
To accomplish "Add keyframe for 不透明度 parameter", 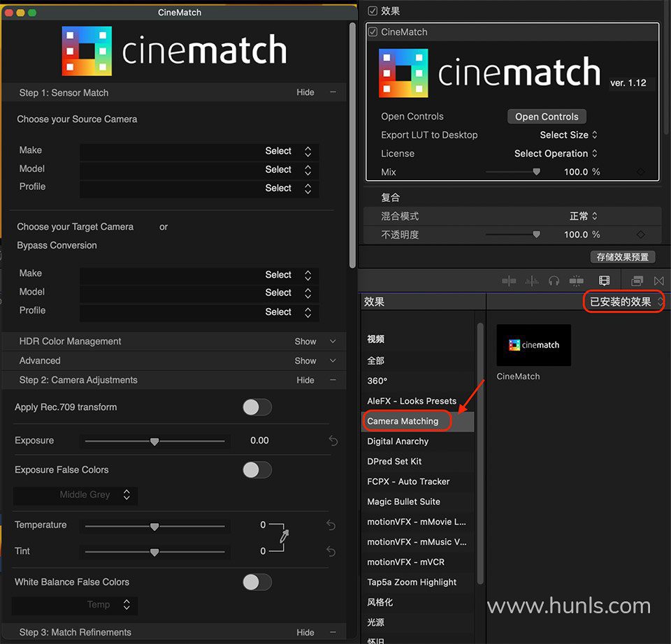I will coord(640,234).
